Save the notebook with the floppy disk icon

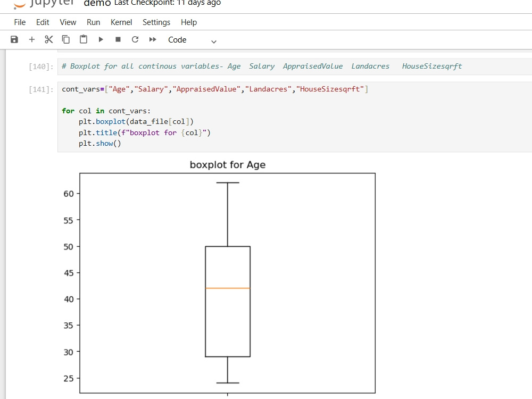pos(14,40)
